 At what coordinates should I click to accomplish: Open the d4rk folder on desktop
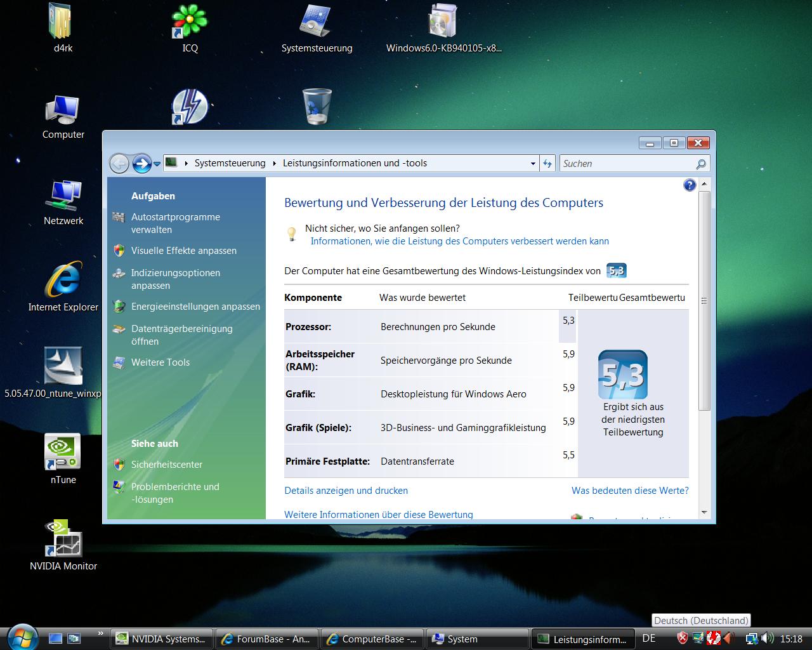(62, 28)
